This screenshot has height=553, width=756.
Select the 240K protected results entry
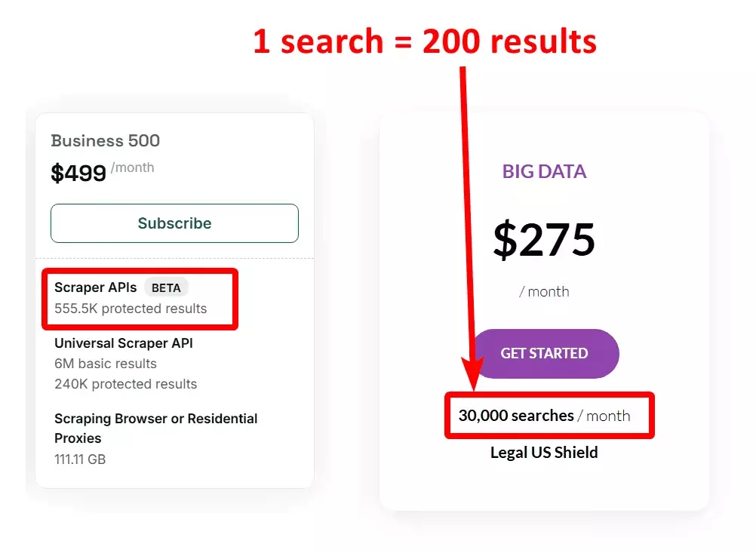click(125, 383)
